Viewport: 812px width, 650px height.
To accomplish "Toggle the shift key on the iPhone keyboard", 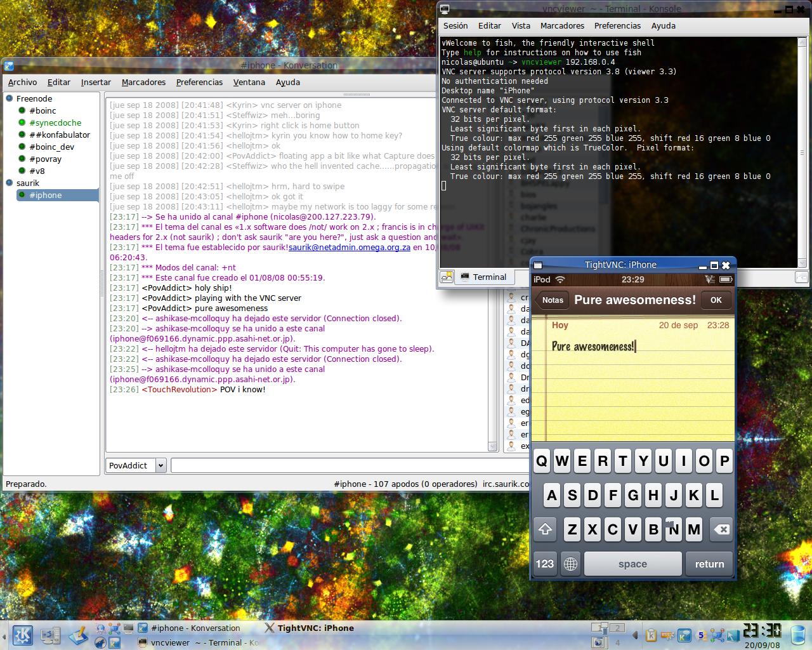I will [x=545, y=529].
